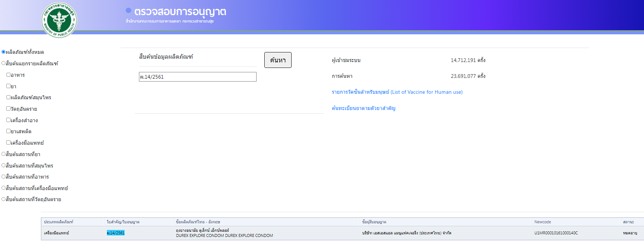Toggle the เครื่องสำอาง checkbox
The height and width of the screenshot is (241, 644).
point(8,120)
